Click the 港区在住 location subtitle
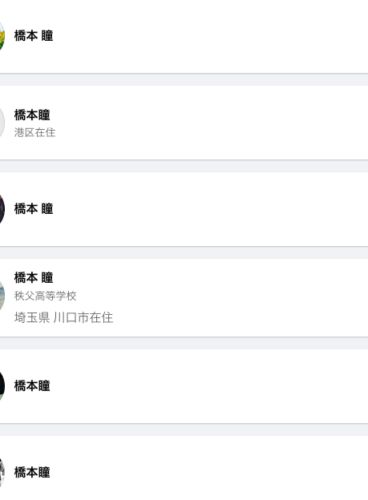Screen dimensions: 368x500 pos(35,133)
